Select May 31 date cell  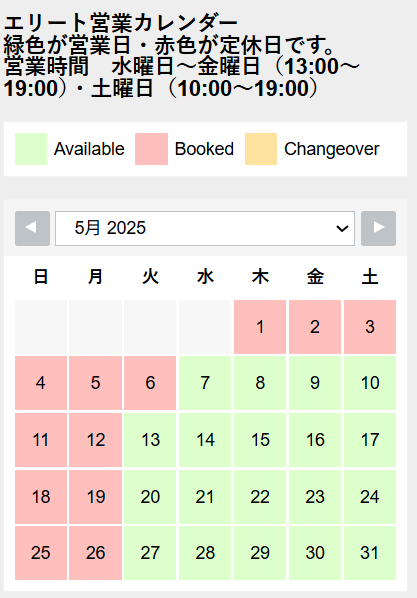[370, 553]
